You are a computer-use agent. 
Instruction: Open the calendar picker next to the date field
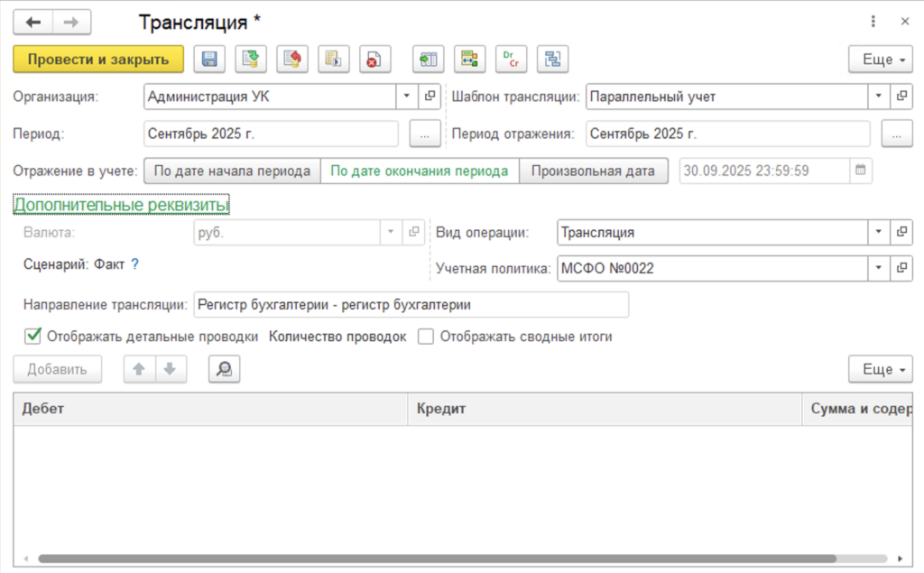pyautogui.click(x=860, y=171)
